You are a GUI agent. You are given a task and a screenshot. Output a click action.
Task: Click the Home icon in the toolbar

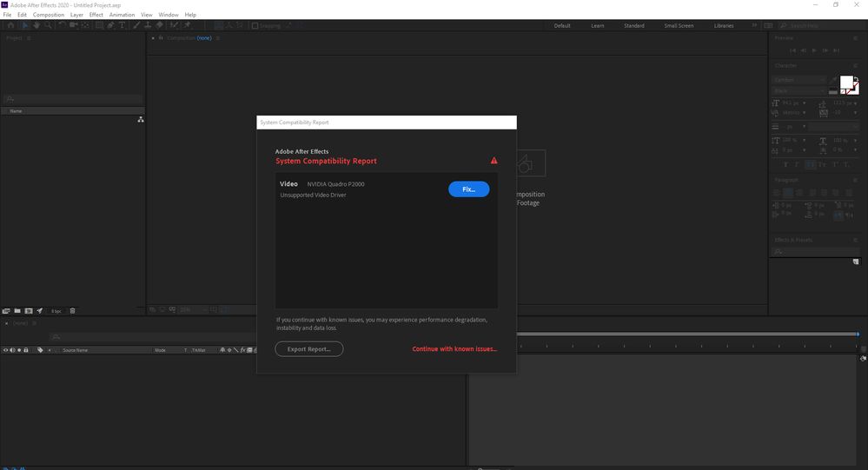(10, 25)
